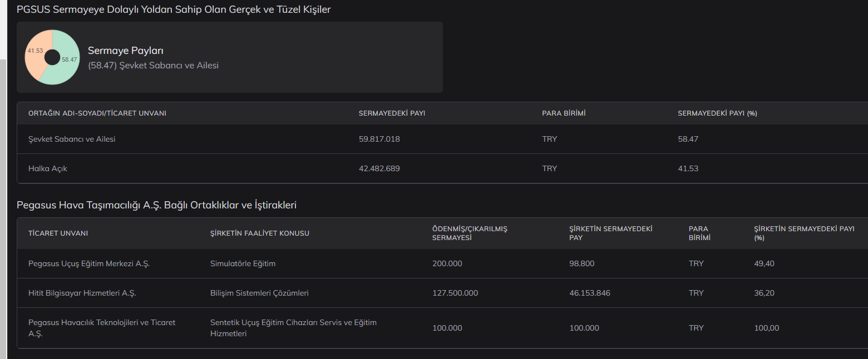This screenshot has width=868, height=359.
Task: Click TRY in the Hitit Bilgisayar Hizmetleri row
Action: pos(696,293)
